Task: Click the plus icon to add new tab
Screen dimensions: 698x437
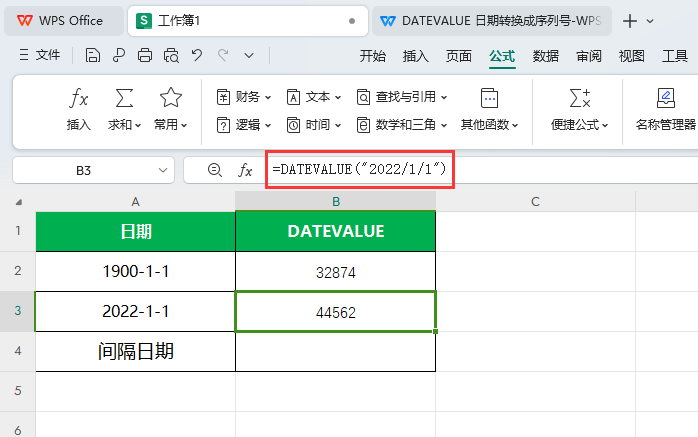Action: click(x=630, y=21)
